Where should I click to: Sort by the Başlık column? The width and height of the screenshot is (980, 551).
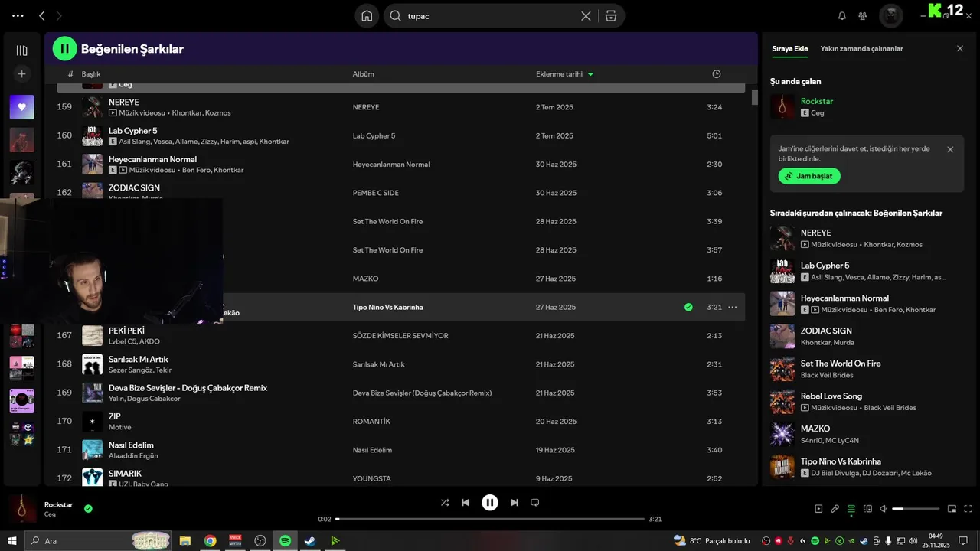[91, 74]
